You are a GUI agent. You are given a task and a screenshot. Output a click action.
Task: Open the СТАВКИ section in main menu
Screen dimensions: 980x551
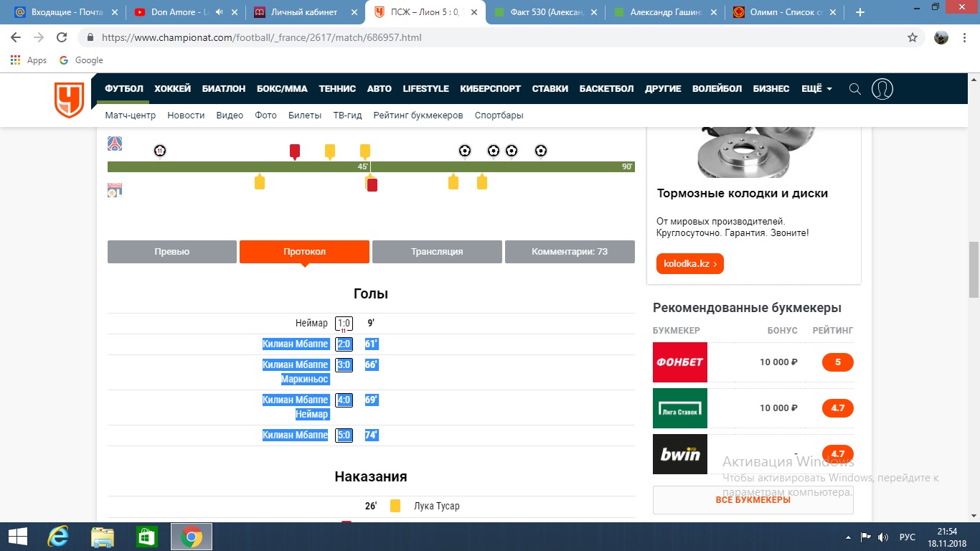(x=550, y=89)
